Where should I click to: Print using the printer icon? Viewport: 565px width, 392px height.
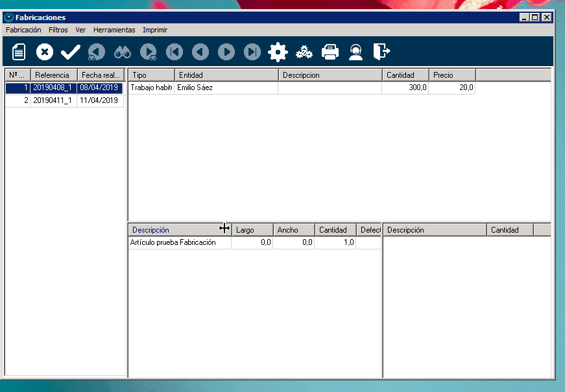330,52
